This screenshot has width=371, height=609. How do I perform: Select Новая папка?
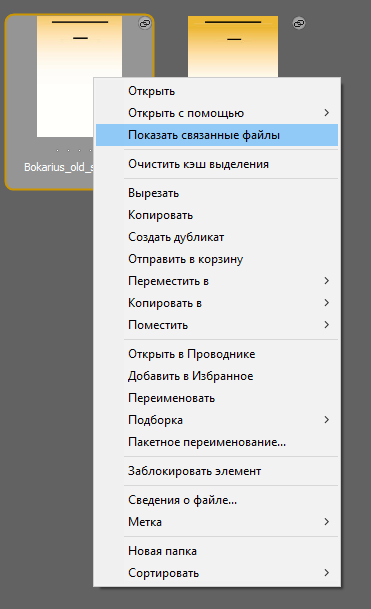pos(217,551)
